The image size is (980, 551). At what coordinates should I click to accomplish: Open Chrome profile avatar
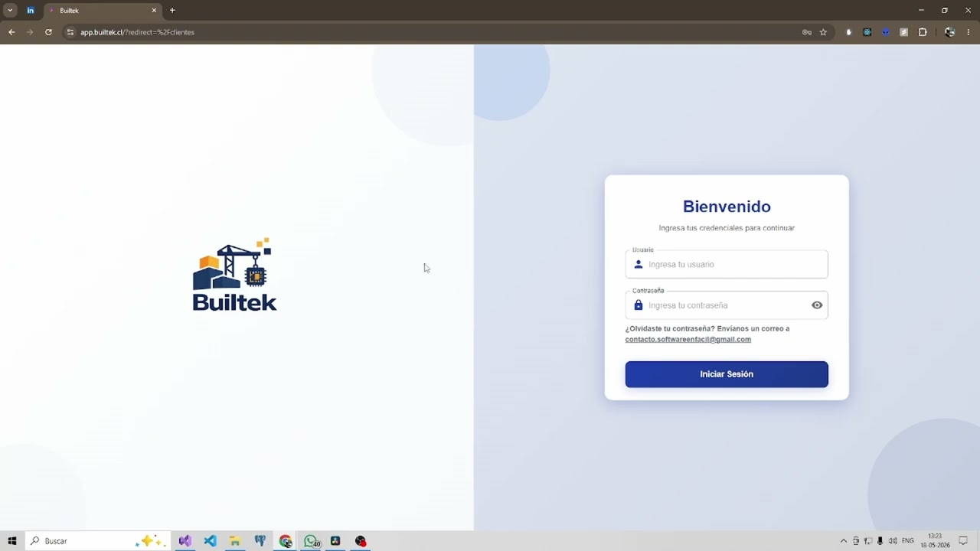click(x=949, y=32)
